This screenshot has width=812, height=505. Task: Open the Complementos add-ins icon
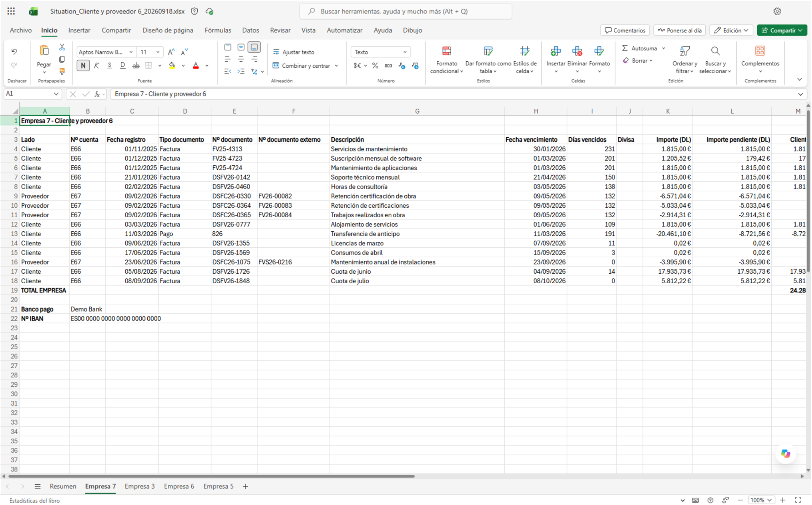tap(760, 51)
